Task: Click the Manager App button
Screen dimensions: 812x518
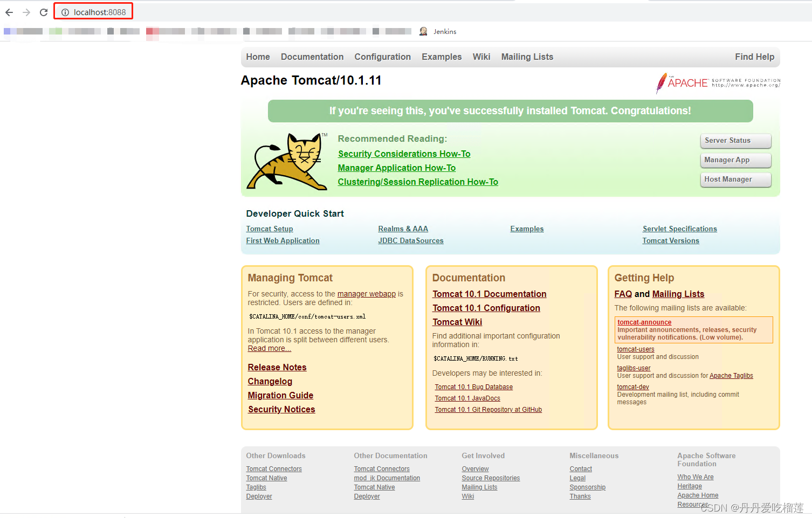Action: (x=735, y=160)
